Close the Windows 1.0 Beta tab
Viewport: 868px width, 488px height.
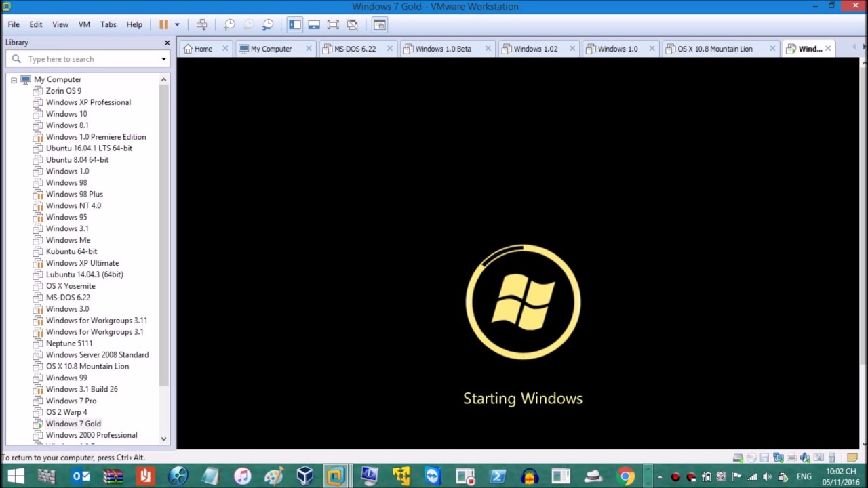[488, 49]
